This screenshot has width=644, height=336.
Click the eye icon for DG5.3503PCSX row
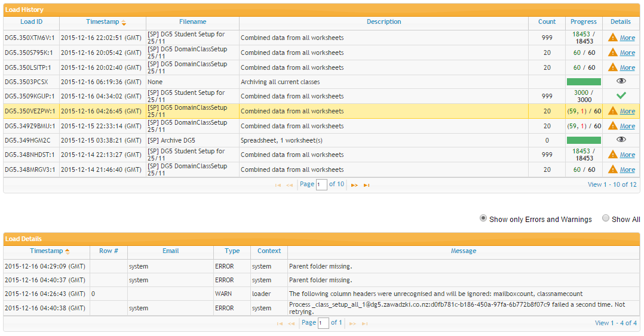coord(621,81)
